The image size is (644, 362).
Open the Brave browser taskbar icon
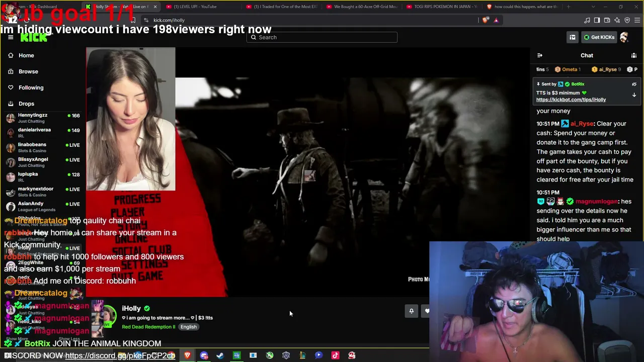pos(187,355)
